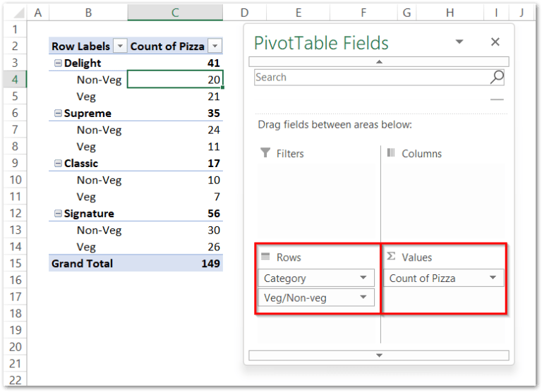Image resolution: width=542 pixels, height=392 pixels.
Task: Collapse the Classic group
Action: pos(58,163)
